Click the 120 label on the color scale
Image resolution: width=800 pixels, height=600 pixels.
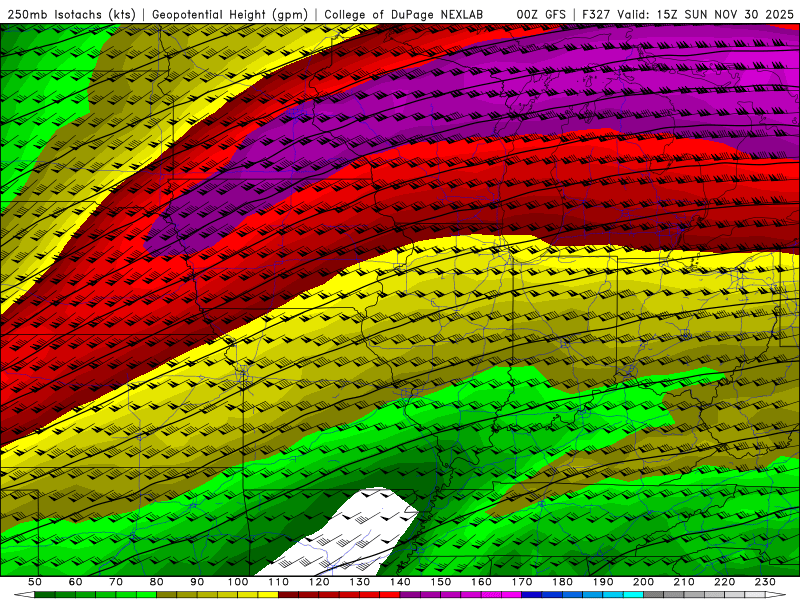pyautogui.click(x=319, y=582)
